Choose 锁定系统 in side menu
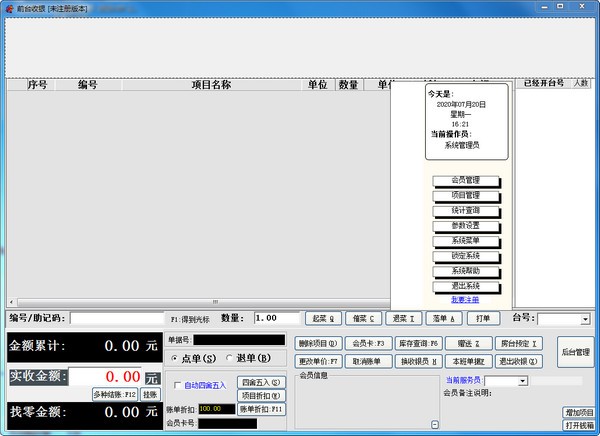600x436 pixels. [x=466, y=256]
